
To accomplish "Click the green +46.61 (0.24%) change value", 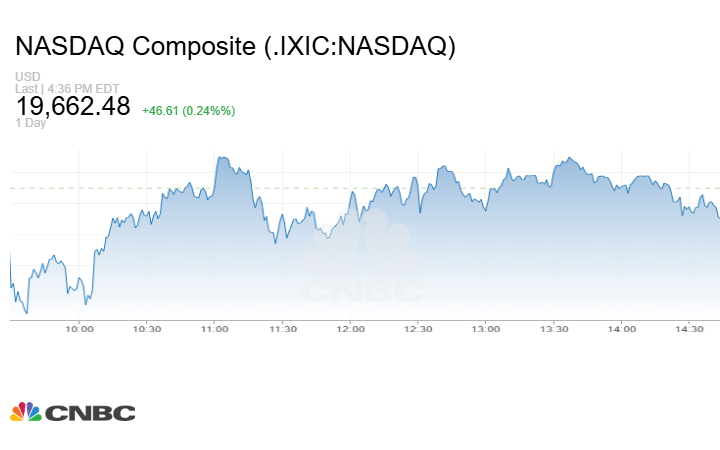I will [188, 110].
